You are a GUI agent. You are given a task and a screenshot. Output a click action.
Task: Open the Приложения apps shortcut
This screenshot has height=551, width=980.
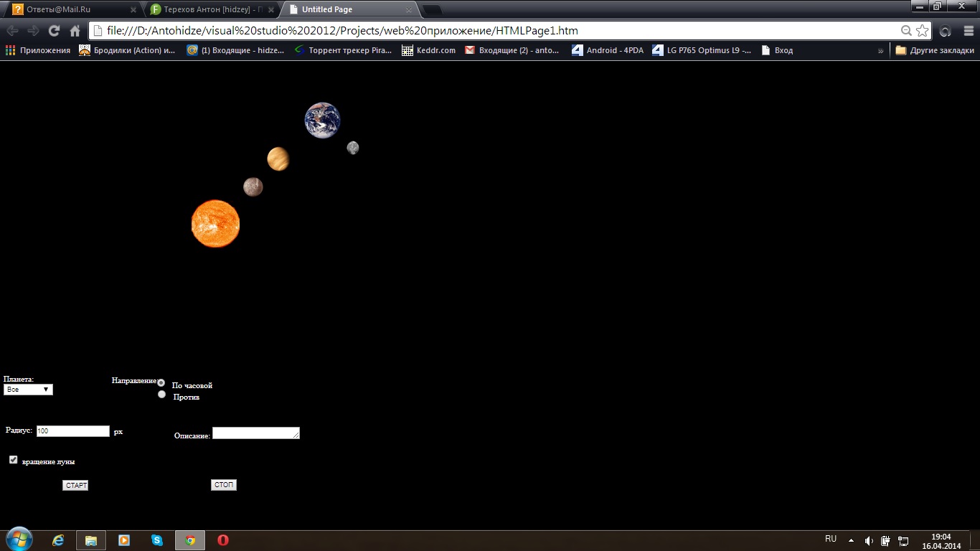coord(38,50)
